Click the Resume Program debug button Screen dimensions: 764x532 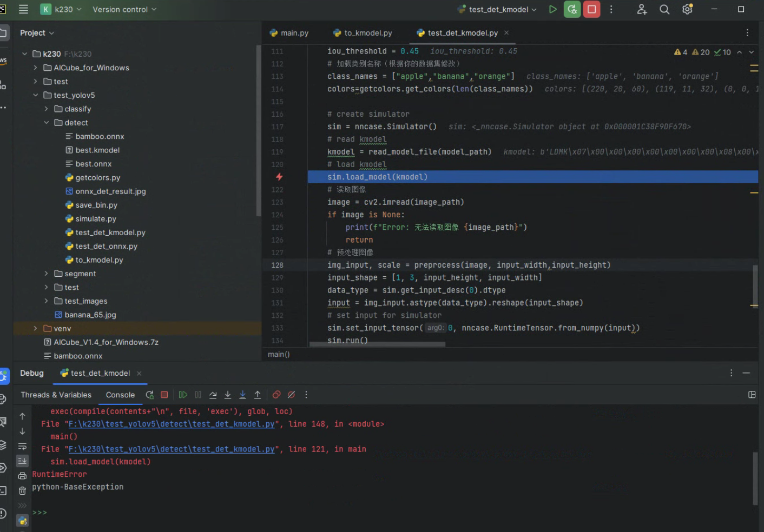(183, 395)
